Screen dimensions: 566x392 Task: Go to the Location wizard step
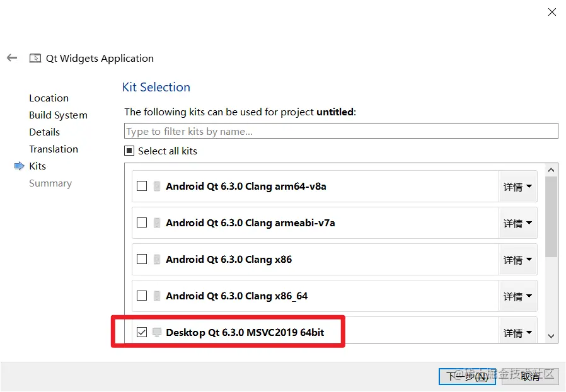click(49, 98)
